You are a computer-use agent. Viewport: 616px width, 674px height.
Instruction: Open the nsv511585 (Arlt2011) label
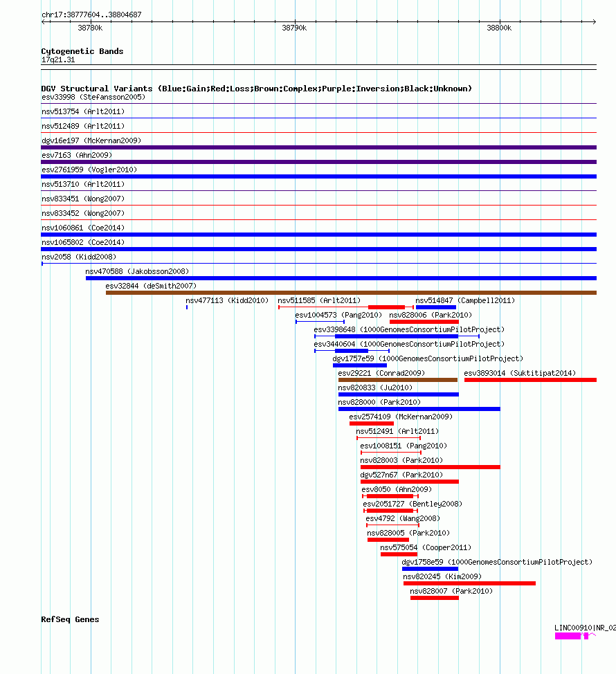point(319,300)
